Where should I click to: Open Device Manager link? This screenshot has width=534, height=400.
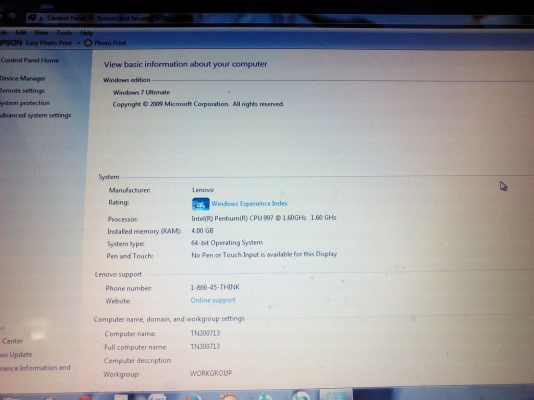tap(22, 78)
